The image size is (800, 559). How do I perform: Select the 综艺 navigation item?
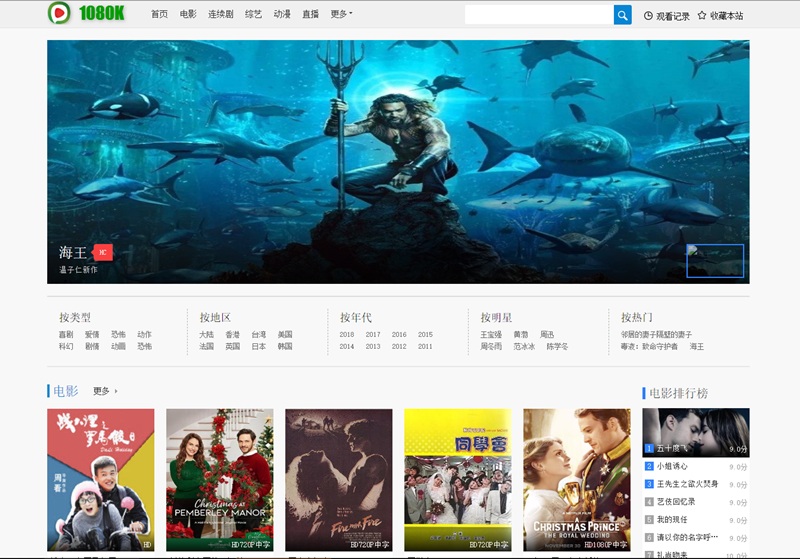click(x=253, y=15)
